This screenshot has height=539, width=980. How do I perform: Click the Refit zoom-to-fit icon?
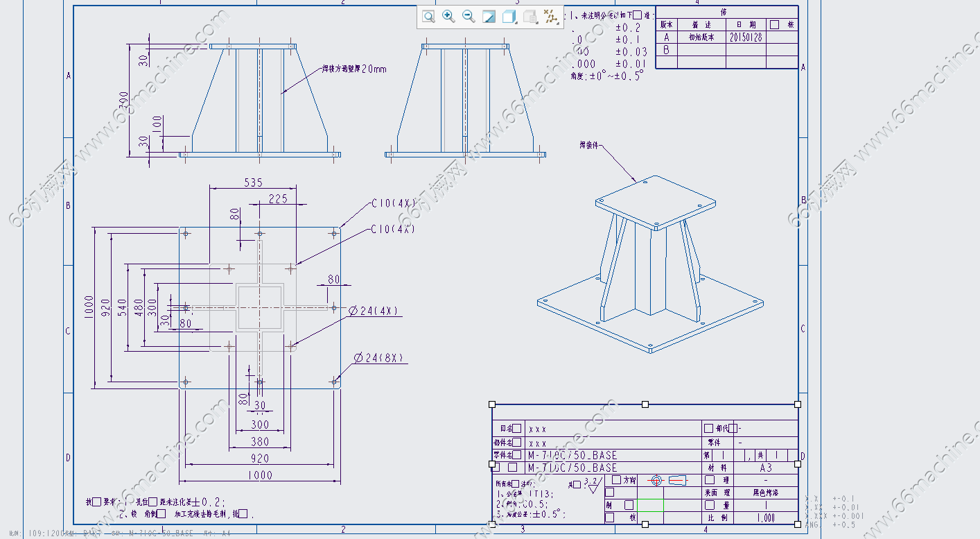428,17
